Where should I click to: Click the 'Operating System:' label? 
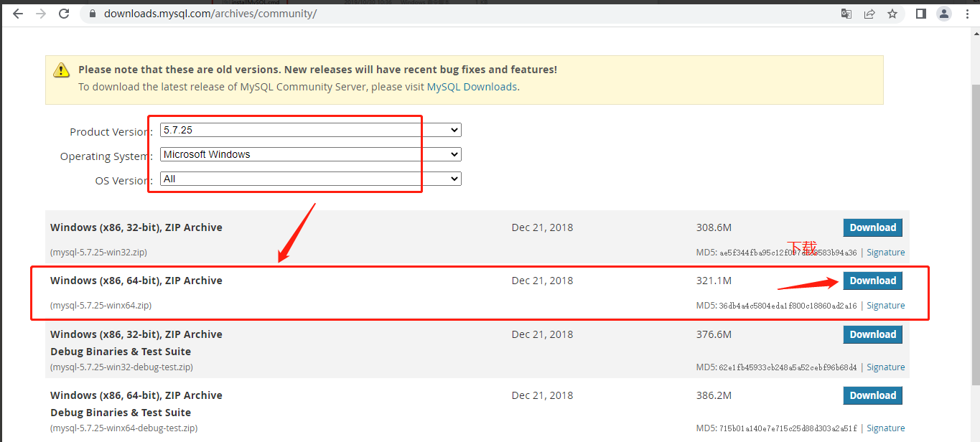pyautogui.click(x=106, y=156)
